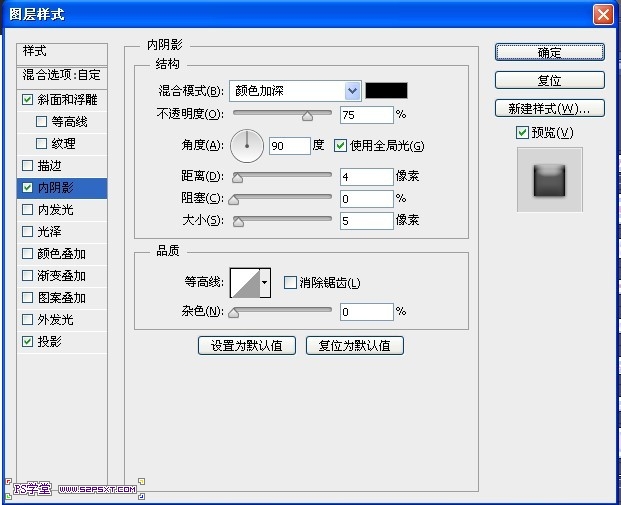Uncheck the 内阴影 checkbox
The width and height of the screenshot is (621, 505).
click(27, 187)
